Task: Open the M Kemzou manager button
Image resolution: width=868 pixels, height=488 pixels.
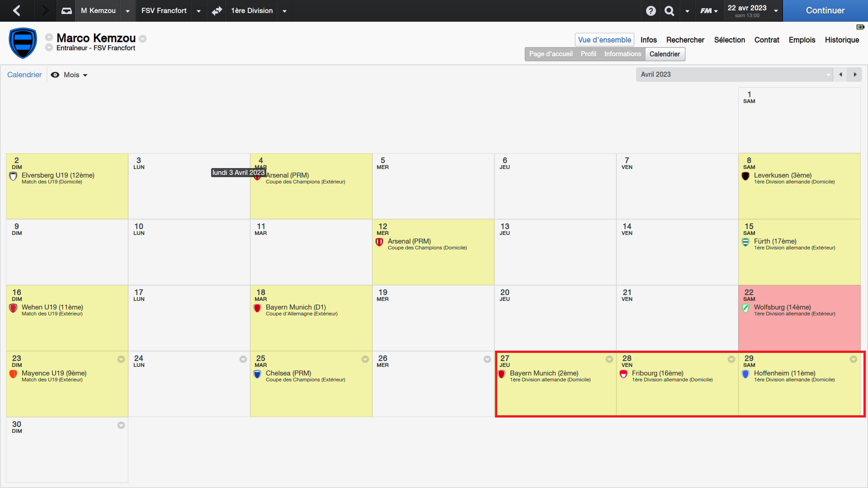Action: [x=98, y=11]
